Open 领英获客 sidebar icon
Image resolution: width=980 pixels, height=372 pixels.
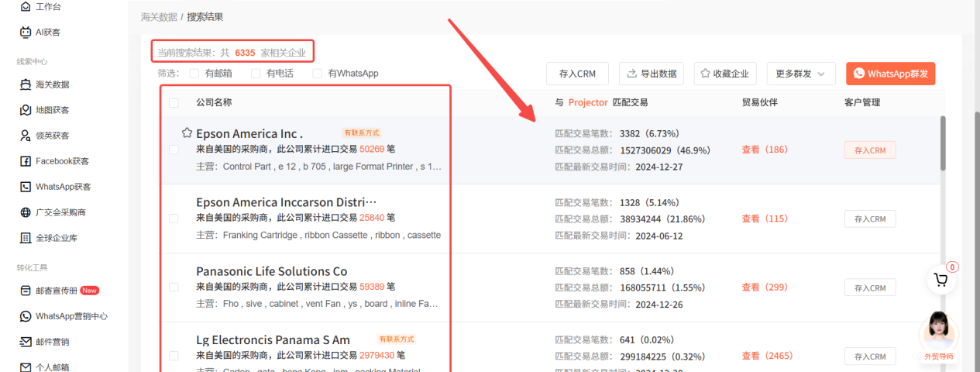26,136
